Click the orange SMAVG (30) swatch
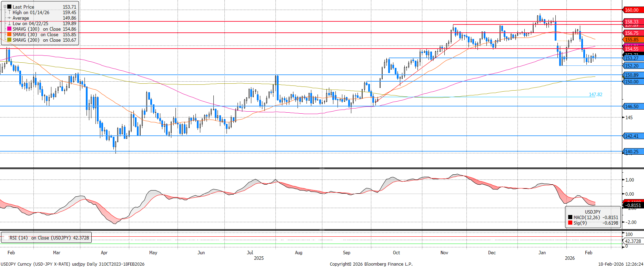Screen dimensions: 644x267 [x=9, y=34]
